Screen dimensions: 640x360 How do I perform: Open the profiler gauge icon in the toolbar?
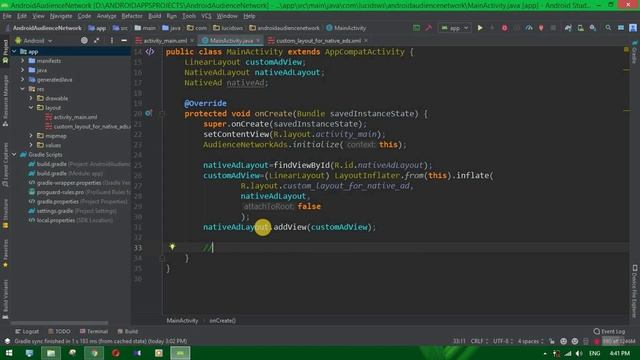[x=529, y=28]
